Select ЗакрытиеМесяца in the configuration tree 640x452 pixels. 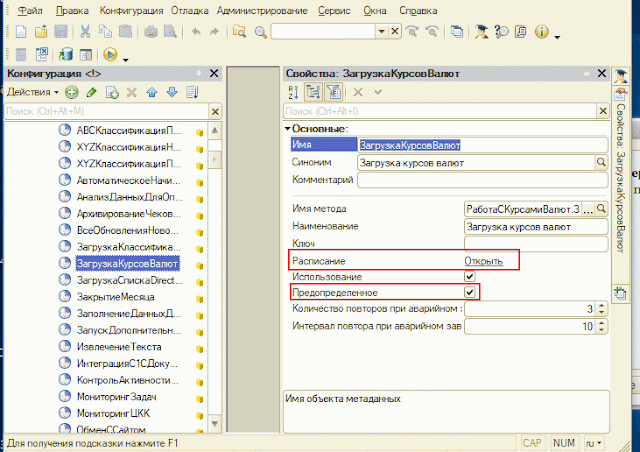click(116, 297)
